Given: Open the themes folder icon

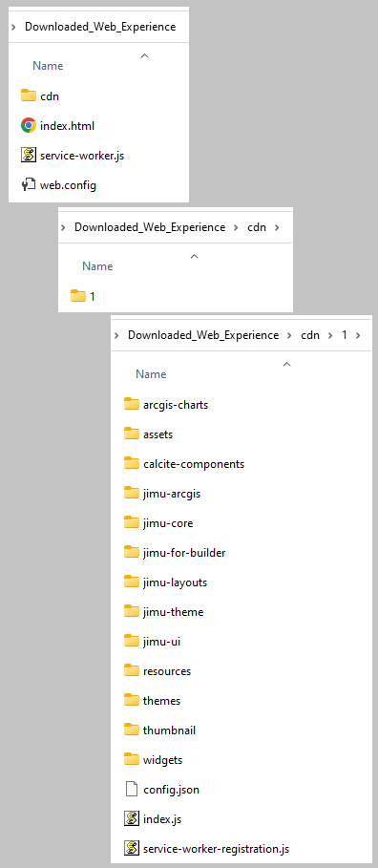Looking at the screenshot, I should click(132, 700).
